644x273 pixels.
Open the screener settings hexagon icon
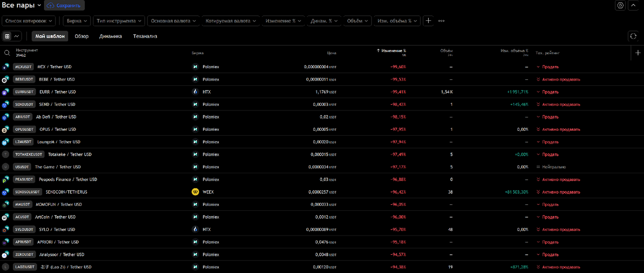click(x=620, y=5)
